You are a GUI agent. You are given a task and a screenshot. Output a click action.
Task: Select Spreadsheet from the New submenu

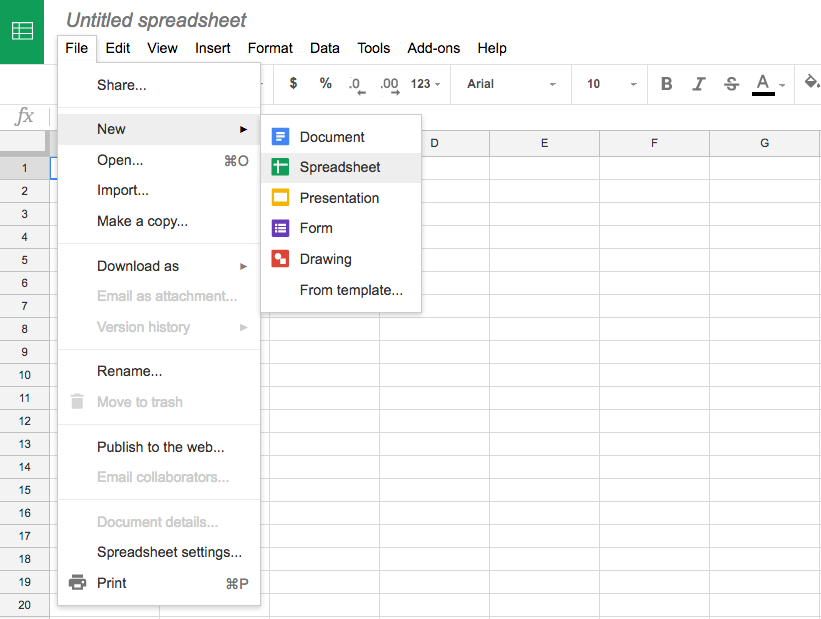(x=340, y=167)
